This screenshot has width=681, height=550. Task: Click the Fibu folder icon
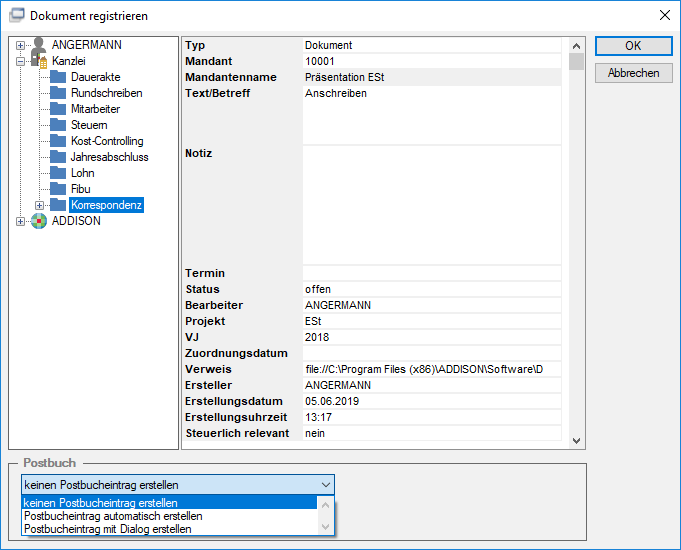coord(58,189)
